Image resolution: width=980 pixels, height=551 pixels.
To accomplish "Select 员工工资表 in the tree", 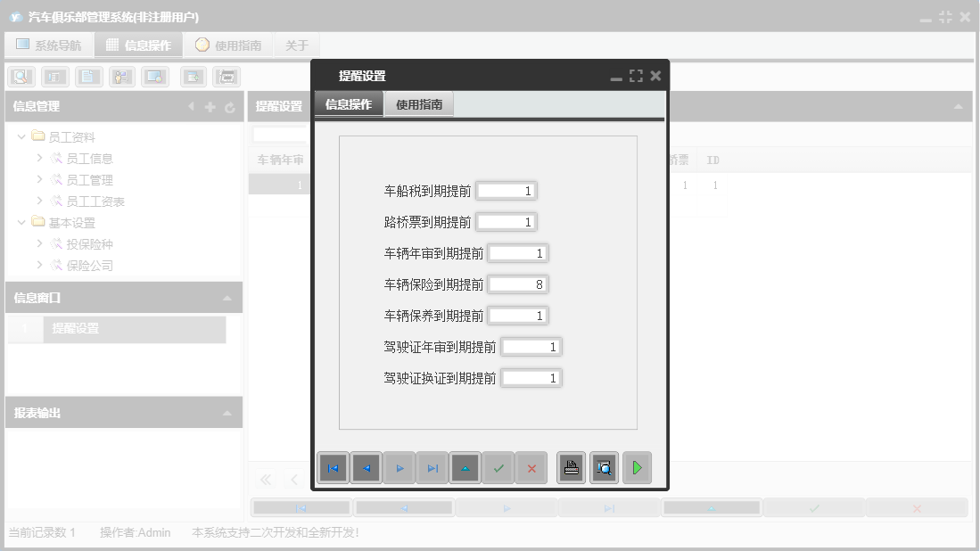I will coord(95,201).
